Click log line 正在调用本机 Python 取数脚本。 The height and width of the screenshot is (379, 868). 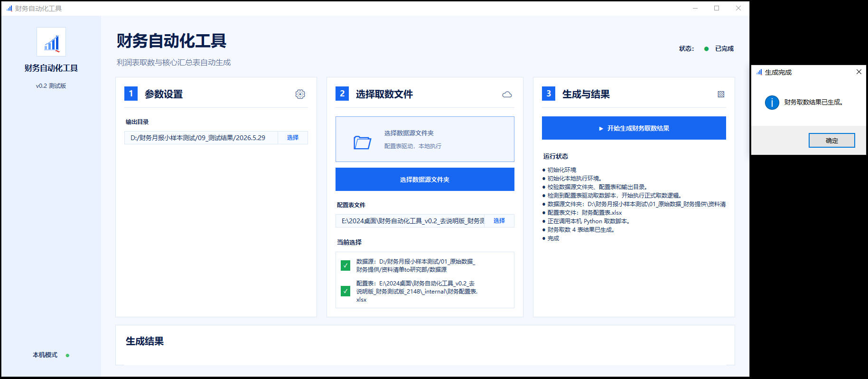click(x=589, y=221)
